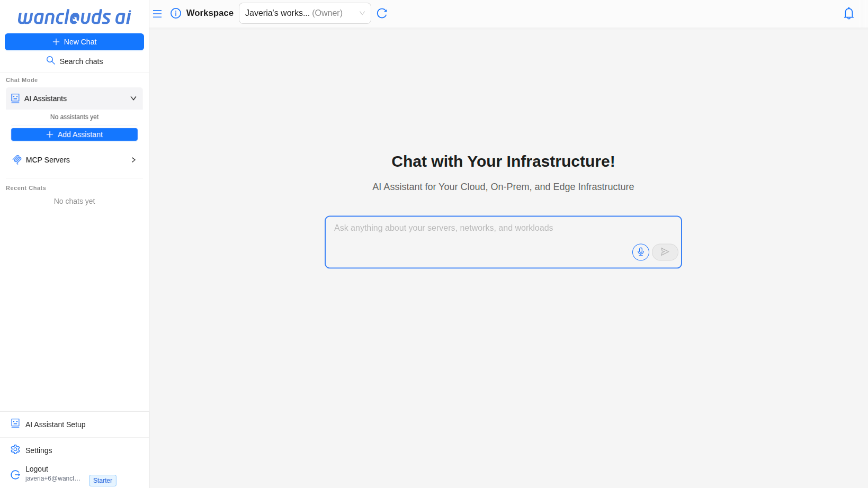
Task: Open the Javeria's workspace dropdown
Action: (x=305, y=13)
